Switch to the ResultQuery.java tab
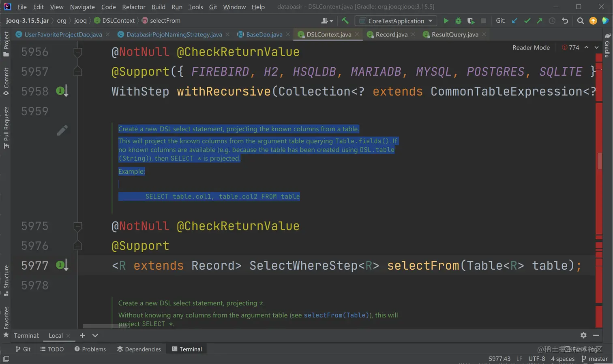Image resolution: width=613 pixels, height=364 pixels. 455,34
